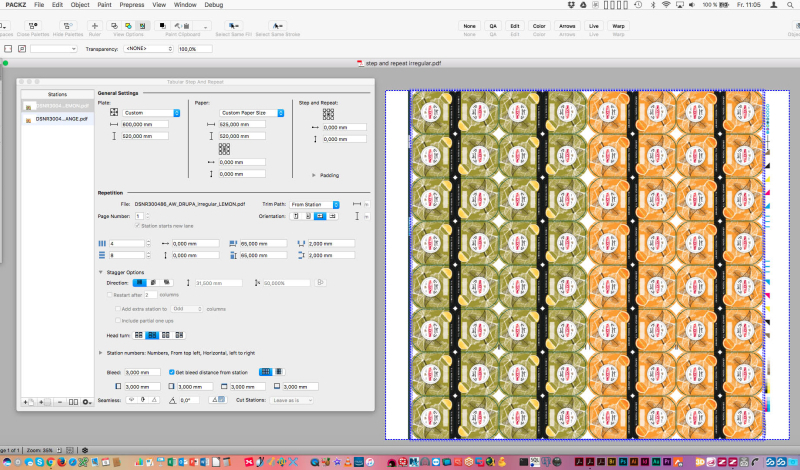
Task: Click the first Seamless option icon
Action: tap(132, 400)
